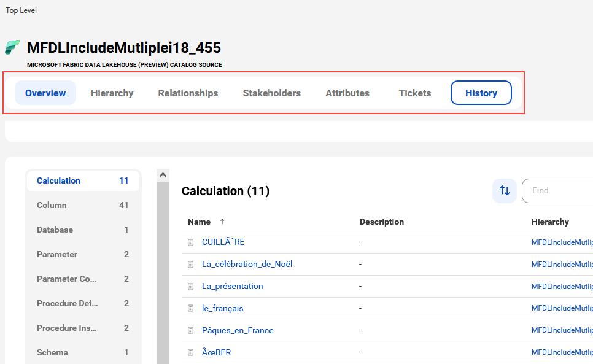Open the La_célébration_de_Noël link
The width and height of the screenshot is (593, 364).
[247, 264]
